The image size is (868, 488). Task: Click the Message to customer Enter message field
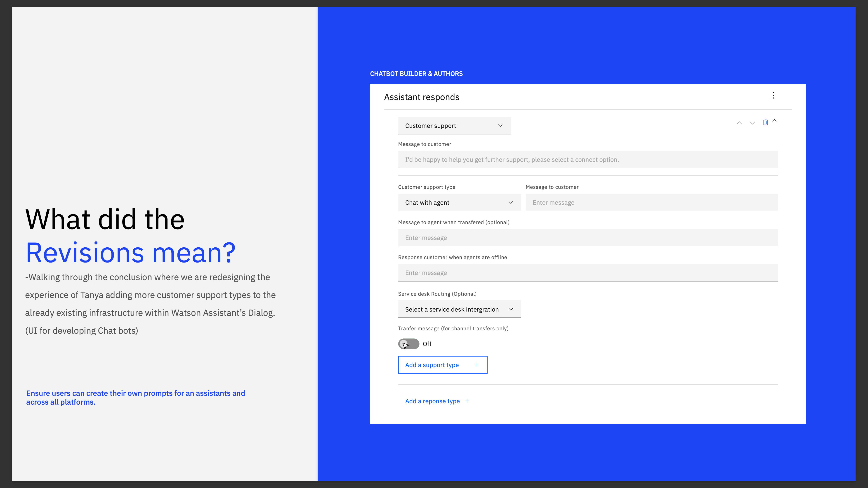click(x=652, y=202)
